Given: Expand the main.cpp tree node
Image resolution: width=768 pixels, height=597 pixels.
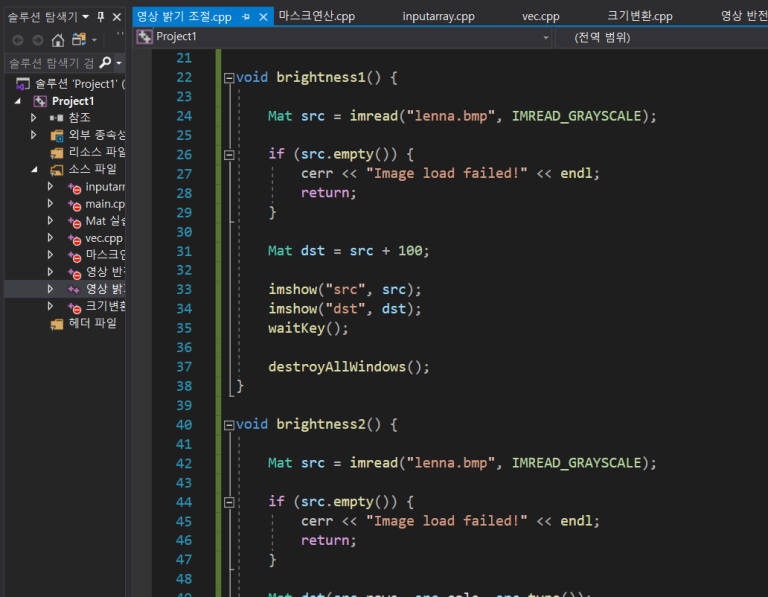Looking at the screenshot, I should (50, 203).
